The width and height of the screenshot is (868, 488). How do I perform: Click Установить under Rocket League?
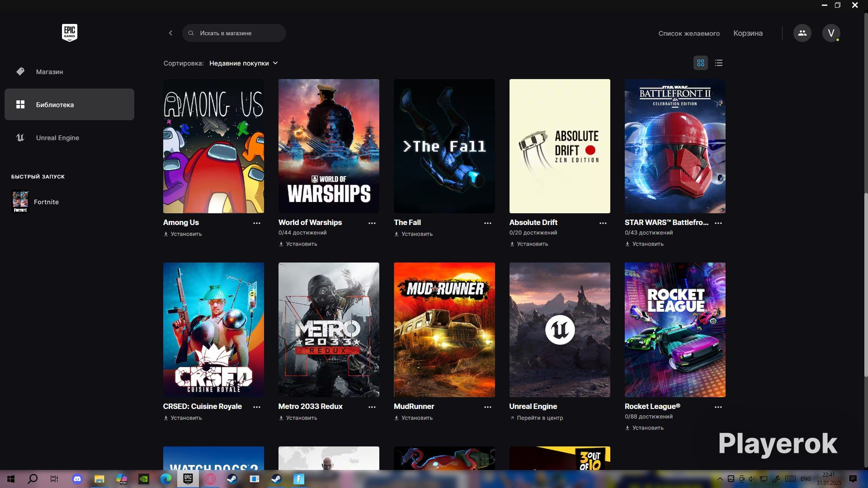(x=644, y=428)
